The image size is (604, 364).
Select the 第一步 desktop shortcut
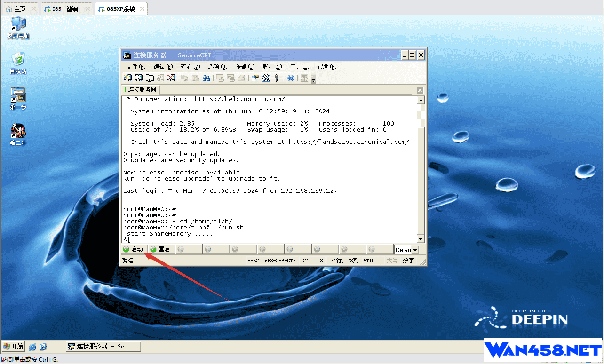tap(18, 99)
